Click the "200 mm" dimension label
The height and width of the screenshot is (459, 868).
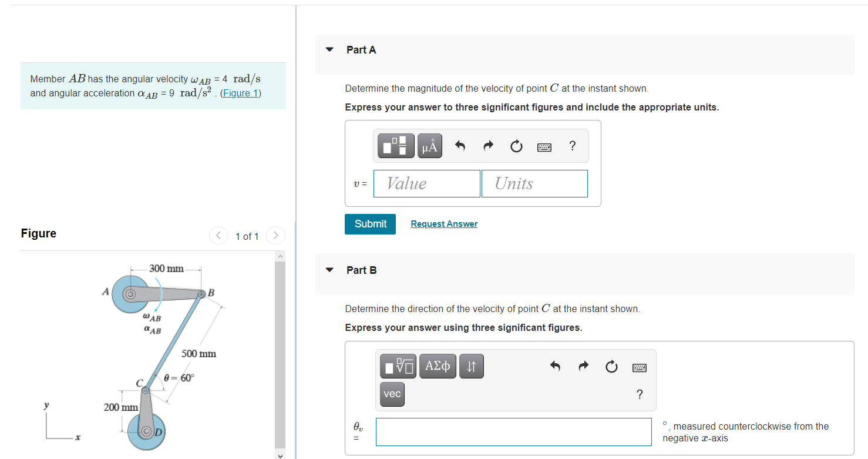pos(121,407)
